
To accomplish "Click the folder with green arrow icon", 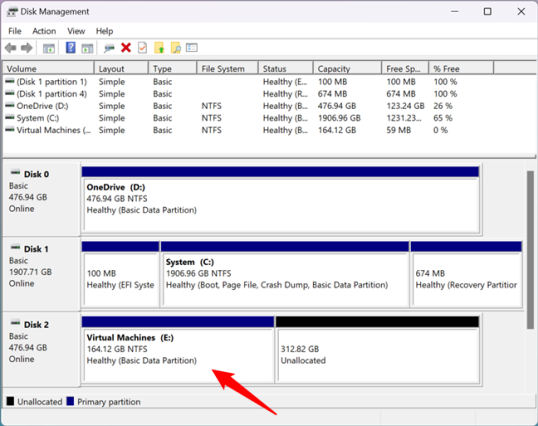I will click(x=159, y=48).
